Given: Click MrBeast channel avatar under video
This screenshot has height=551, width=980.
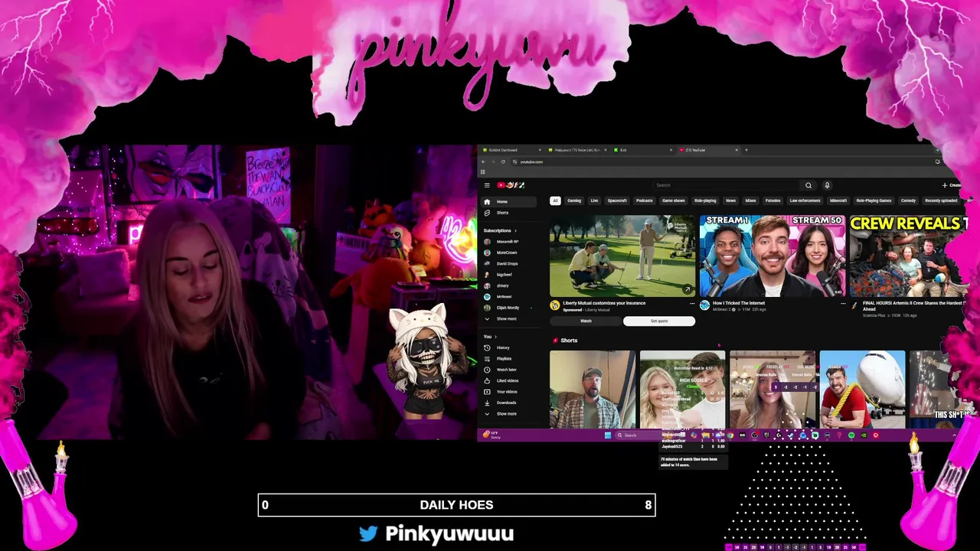Looking at the screenshot, I should pos(704,305).
